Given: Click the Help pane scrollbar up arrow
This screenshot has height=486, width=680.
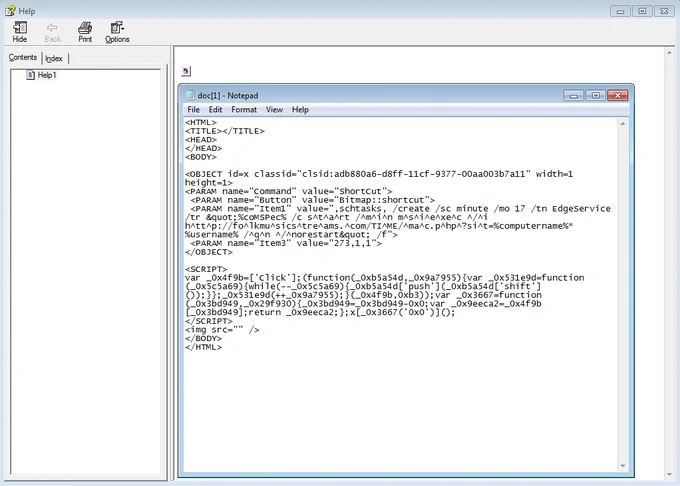Looking at the screenshot, I should tap(670, 53).
